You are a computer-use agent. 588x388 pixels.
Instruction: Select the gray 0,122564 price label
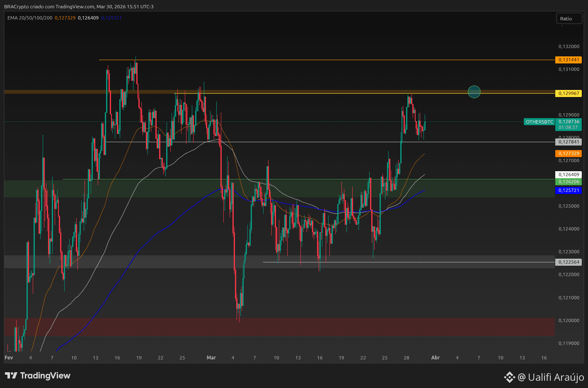point(569,262)
